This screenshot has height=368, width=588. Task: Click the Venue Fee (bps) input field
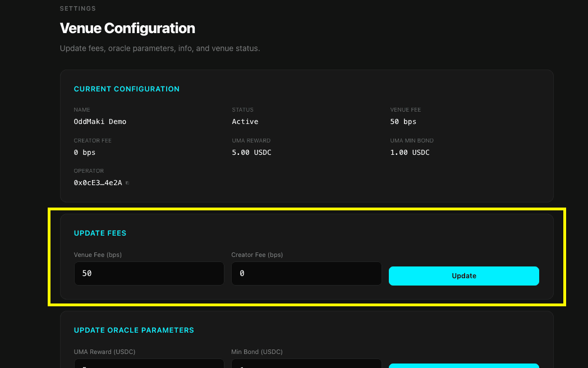point(149,273)
